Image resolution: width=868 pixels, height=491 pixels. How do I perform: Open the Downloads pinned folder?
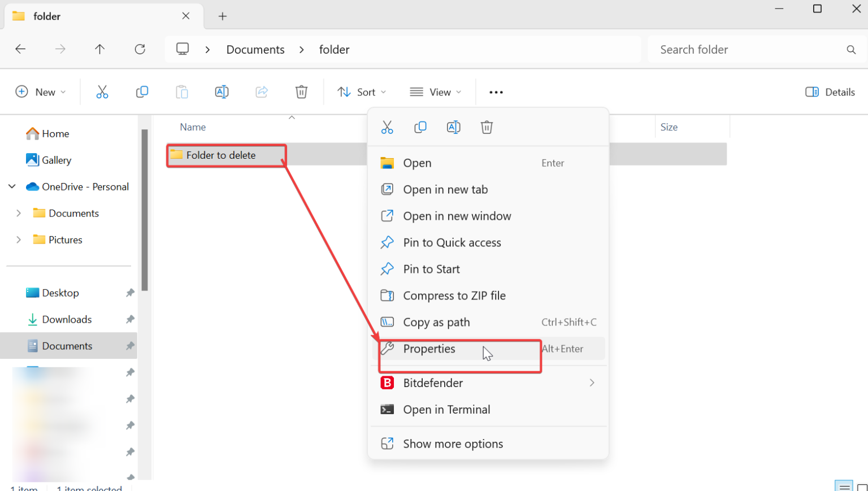tap(67, 319)
